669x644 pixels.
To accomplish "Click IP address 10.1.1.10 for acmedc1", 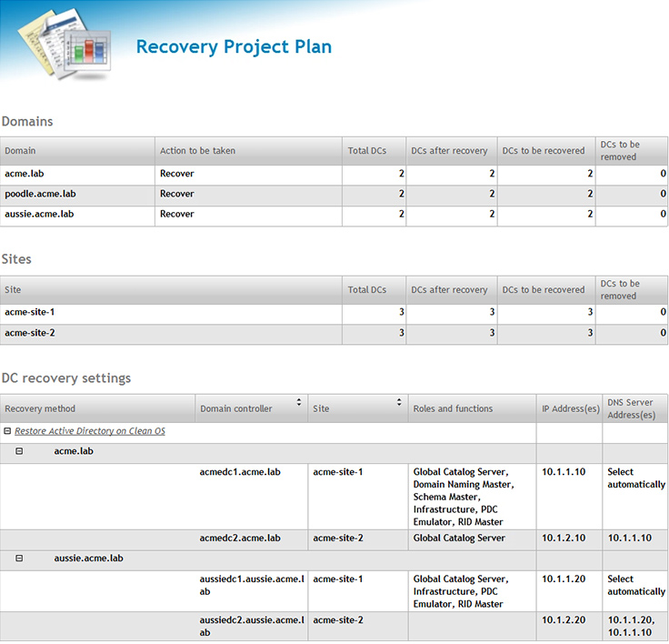I will pyautogui.click(x=564, y=472).
